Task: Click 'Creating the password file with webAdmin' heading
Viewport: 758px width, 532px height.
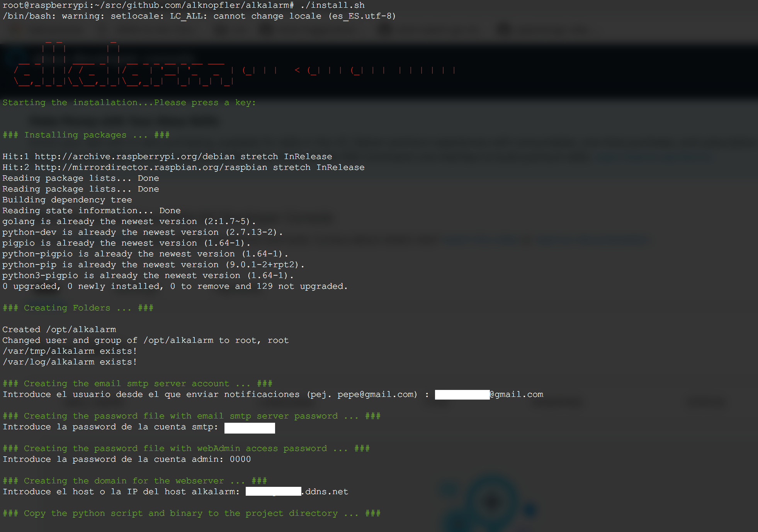Action: [186, 449]
